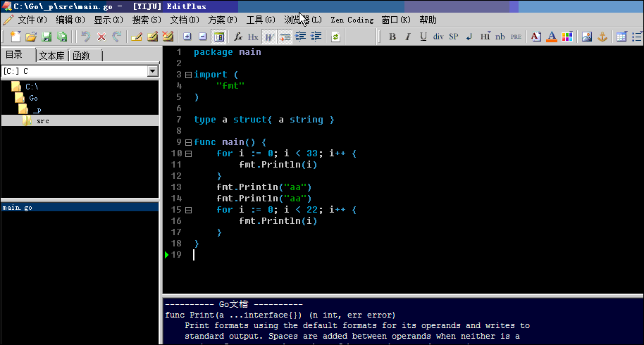Open the fx function list icon
This screenshot has height=345, width=644.
pos(238,37)
